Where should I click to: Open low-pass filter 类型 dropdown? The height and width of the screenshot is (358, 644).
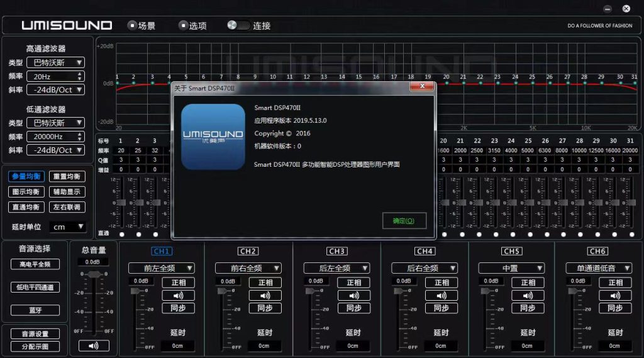pyautogui.click(x=55, y=123)
